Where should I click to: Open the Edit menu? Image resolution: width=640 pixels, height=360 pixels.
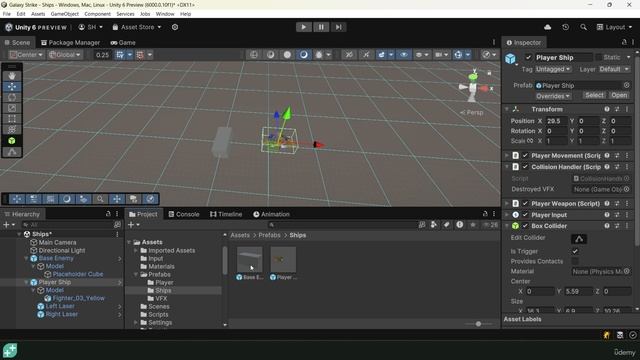21,14
